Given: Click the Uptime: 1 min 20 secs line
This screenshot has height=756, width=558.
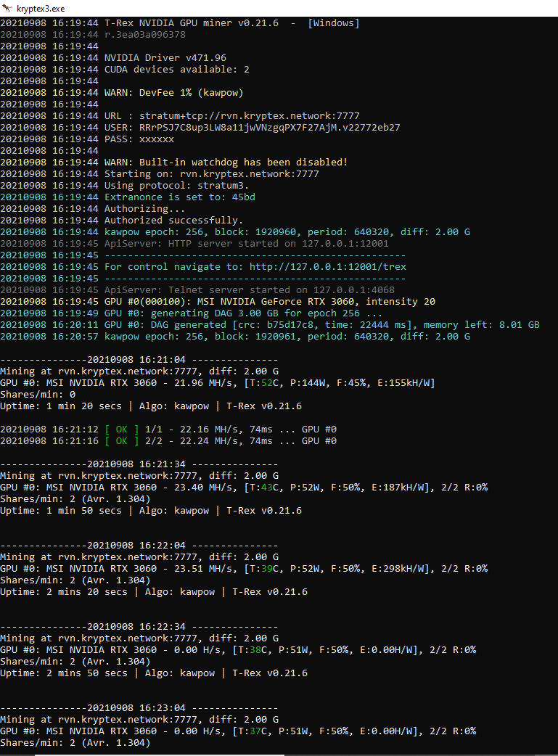Looking at the screenshot, I should [x=151, y=406].
